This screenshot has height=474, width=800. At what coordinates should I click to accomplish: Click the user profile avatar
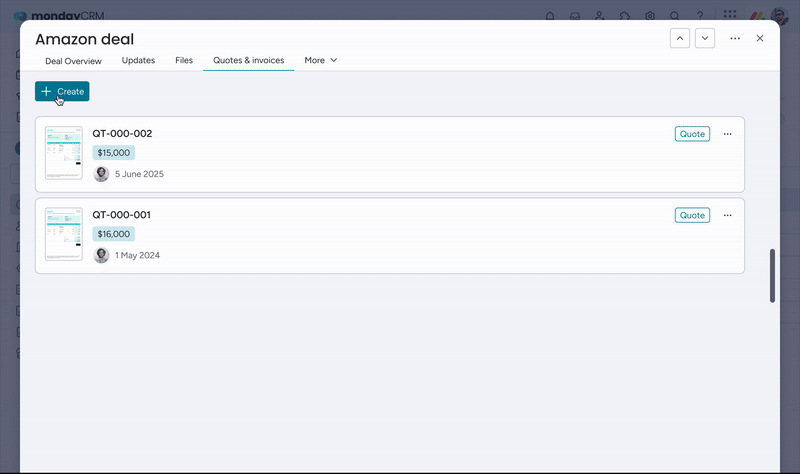click(780, 17)
